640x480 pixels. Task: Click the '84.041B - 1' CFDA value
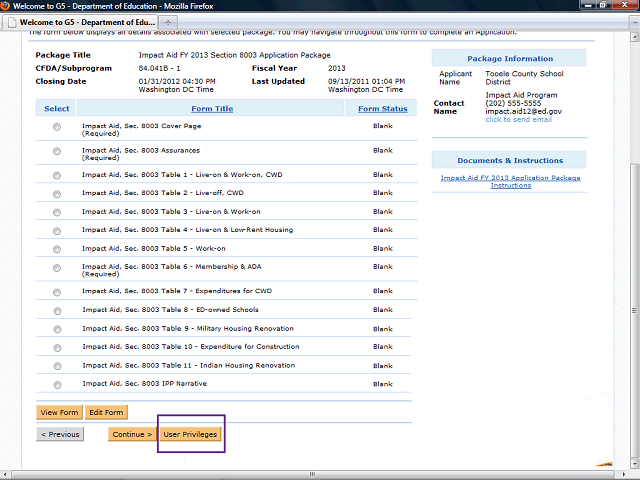159,68
